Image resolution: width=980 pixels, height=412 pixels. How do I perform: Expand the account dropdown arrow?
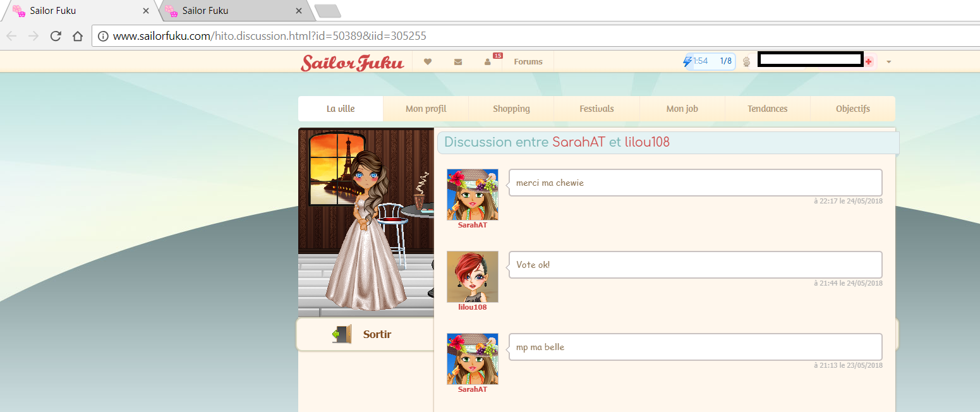[889, 62]
